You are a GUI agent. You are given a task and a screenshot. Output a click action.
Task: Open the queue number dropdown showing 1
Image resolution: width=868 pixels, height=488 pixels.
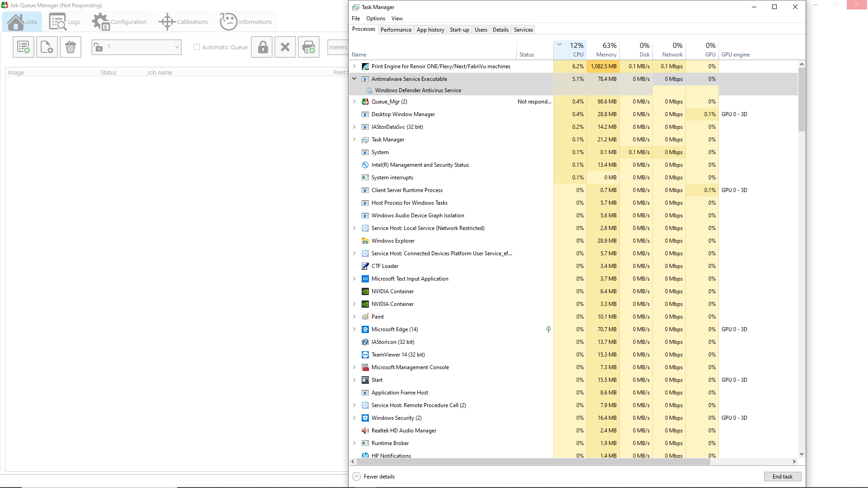137,47
